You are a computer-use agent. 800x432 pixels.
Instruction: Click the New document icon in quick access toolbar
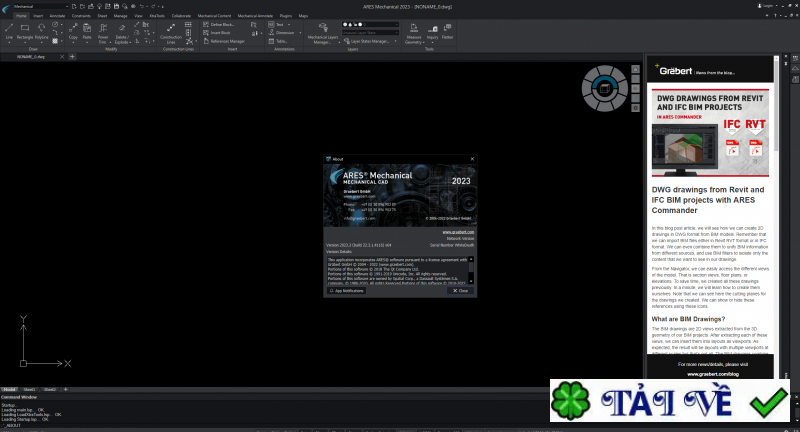pyautogui.click(x=74, y=6)
